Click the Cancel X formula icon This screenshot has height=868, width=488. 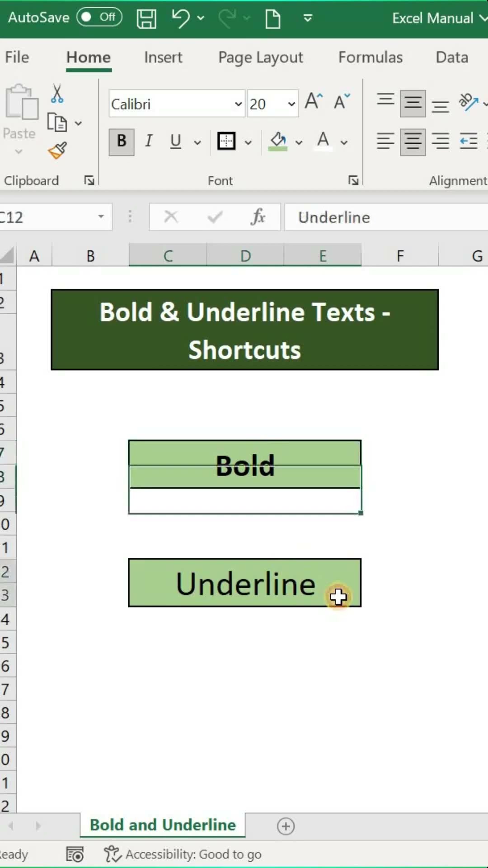tap(171, 217)
